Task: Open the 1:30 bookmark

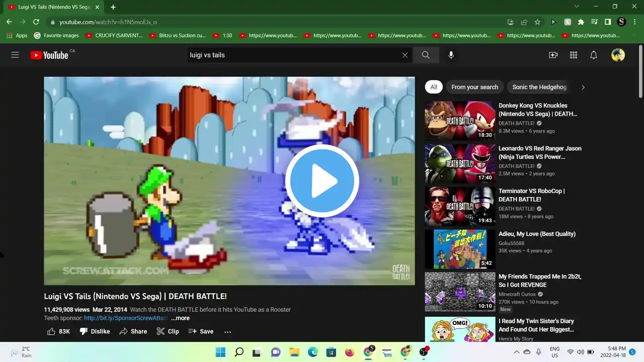Action: [x=222, y=36]
